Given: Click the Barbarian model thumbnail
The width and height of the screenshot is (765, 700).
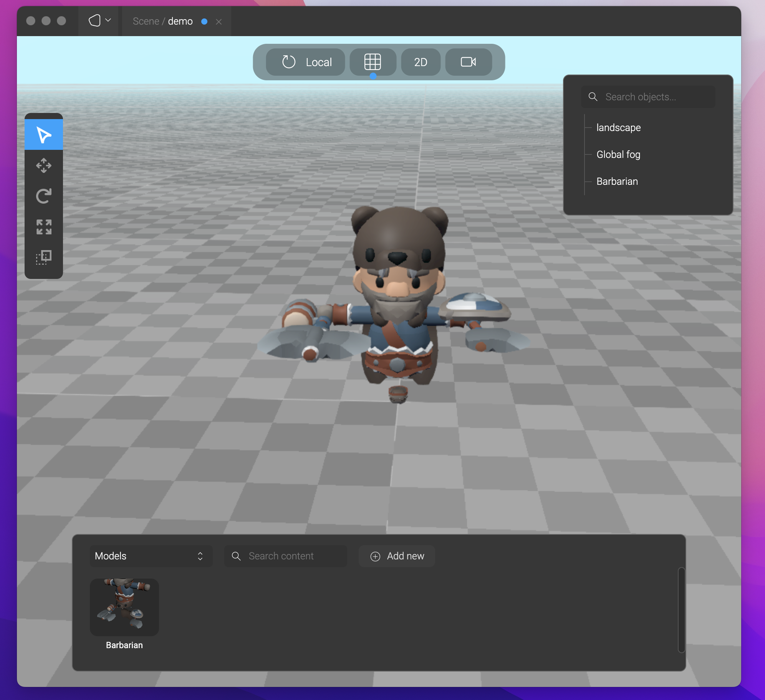Looking at the screenshot, I should (x=124, y=607).
